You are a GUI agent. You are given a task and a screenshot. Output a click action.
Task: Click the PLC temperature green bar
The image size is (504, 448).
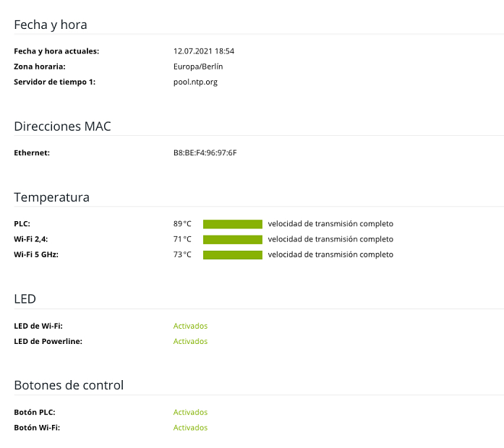coord(233,224)
